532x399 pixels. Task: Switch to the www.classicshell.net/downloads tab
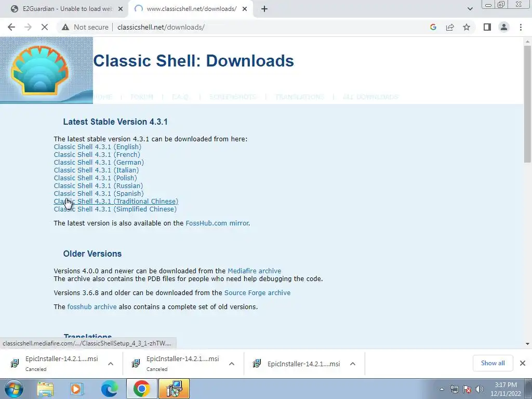pyautogui.click(x=190, y=9)
